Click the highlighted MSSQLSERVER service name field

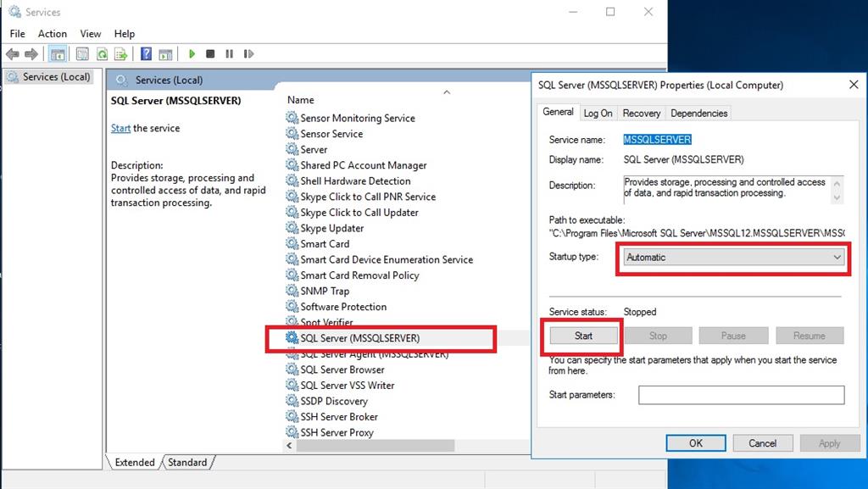(x=657, y=140)
